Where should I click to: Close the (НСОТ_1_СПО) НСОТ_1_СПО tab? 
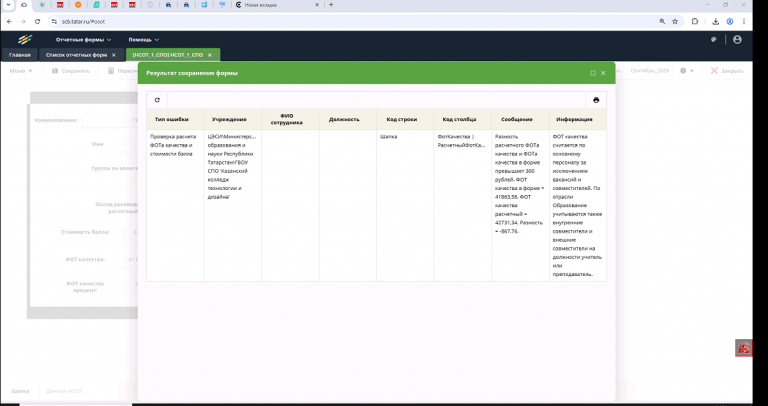pyautogui.click(x=210, y=55)
